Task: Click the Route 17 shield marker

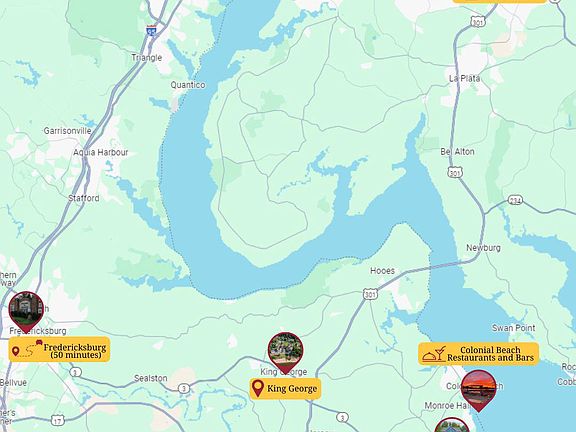Action: pyautogui.click(x=58, y=420)
